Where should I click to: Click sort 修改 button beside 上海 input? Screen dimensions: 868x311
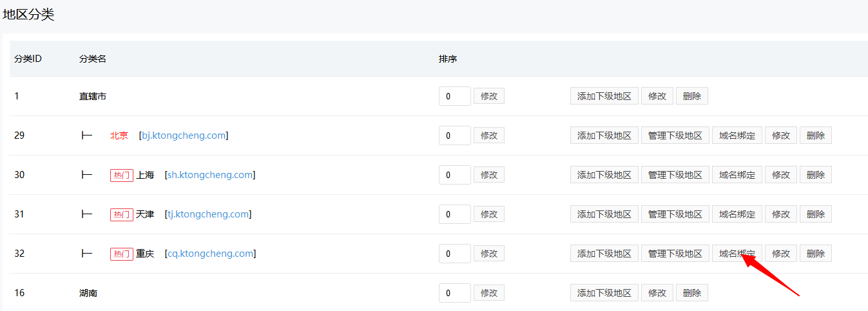click(x=489, y=175)
